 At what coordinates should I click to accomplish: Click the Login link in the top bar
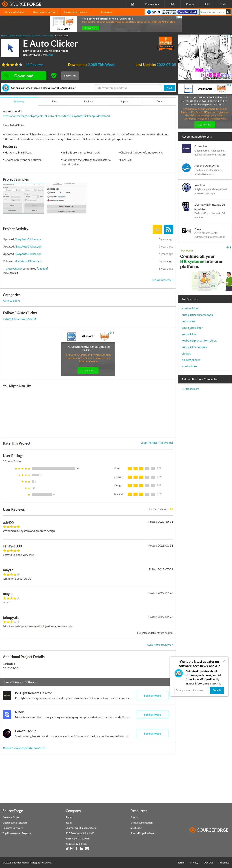coord(223,4)
